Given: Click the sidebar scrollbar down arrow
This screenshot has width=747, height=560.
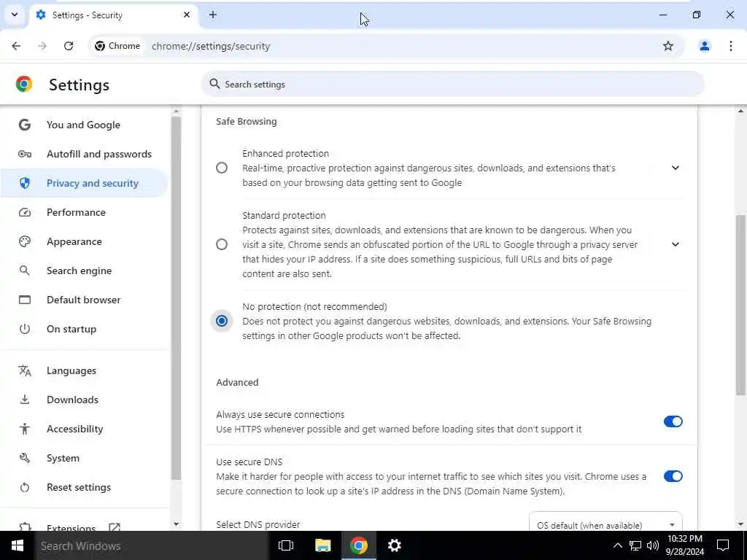Looking at the screenshot, I should click(x=177, y=524).
